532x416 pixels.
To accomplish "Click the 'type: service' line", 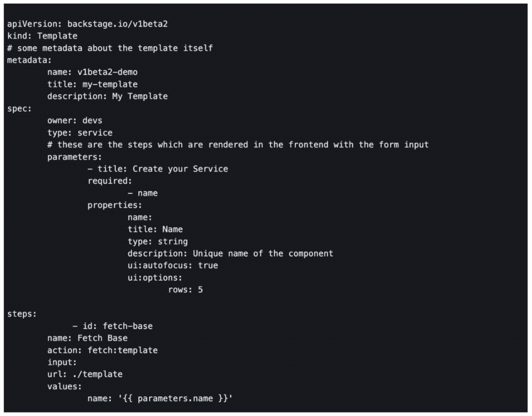I will tap(79, 133).
